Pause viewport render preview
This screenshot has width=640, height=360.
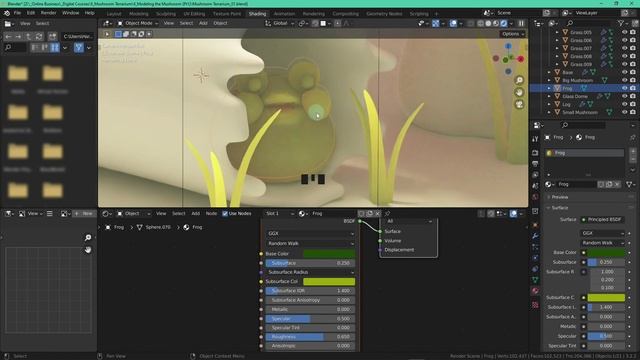(521, 23)
